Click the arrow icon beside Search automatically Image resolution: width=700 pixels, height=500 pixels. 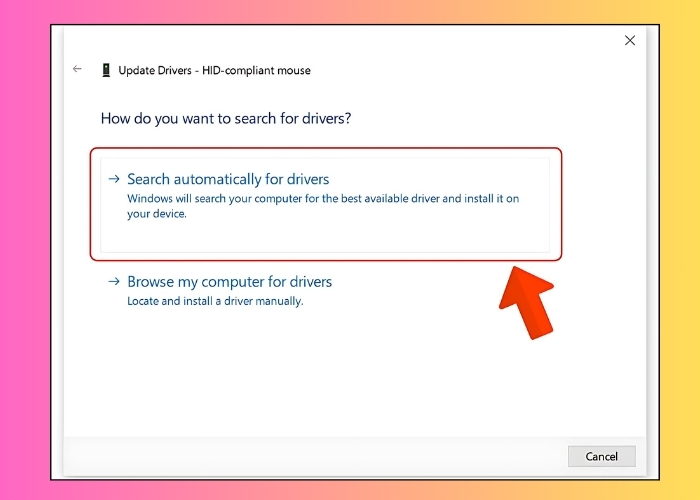[x=114, y=179]
